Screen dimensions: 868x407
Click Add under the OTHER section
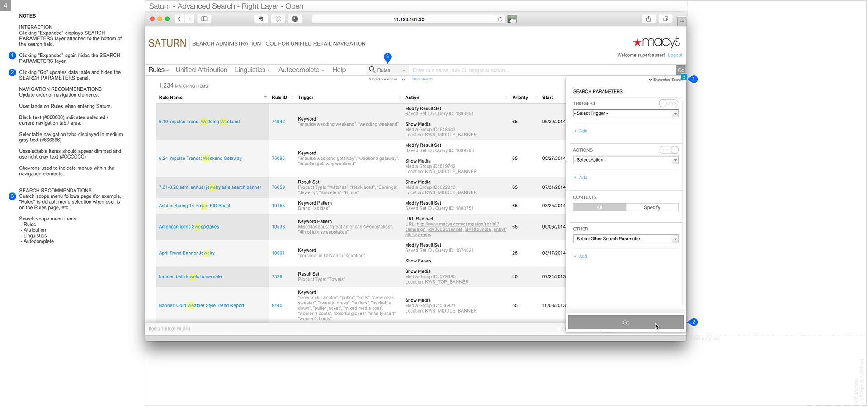(x=580, y=257)
